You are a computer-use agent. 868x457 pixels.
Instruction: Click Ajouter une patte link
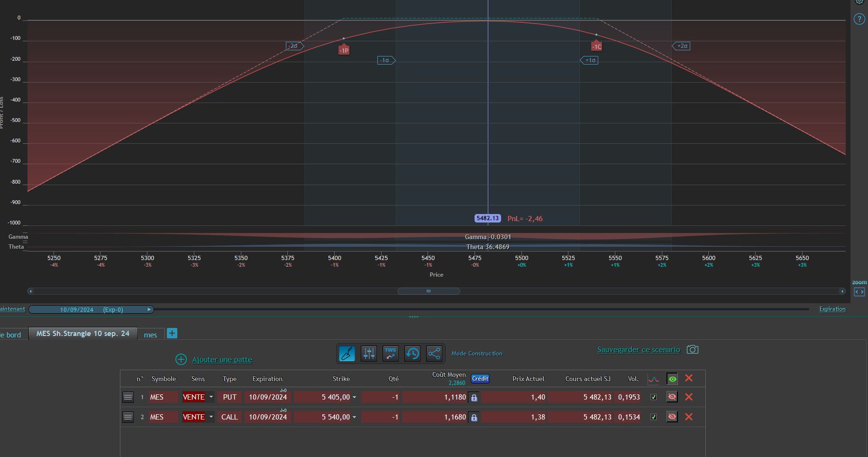222,360
